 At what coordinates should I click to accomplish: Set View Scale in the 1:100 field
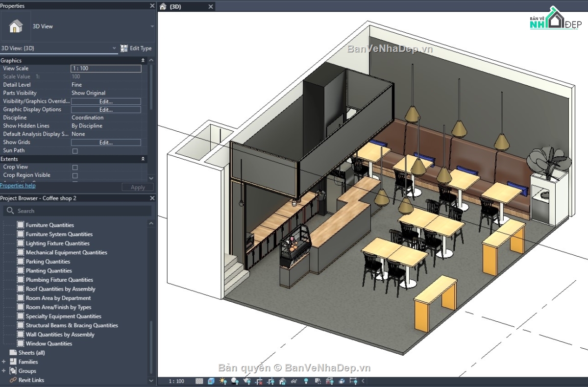[x=106, y=68]
